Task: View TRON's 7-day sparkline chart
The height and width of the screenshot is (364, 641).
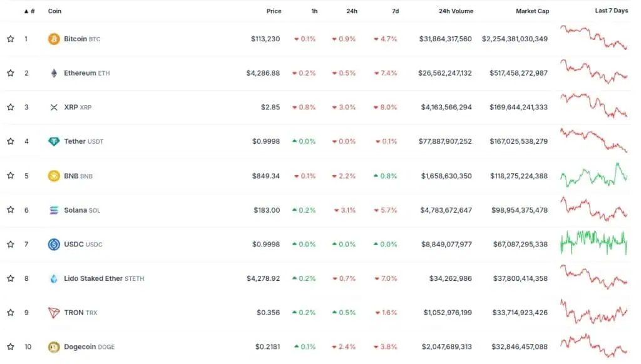Action: click(593, 311)
